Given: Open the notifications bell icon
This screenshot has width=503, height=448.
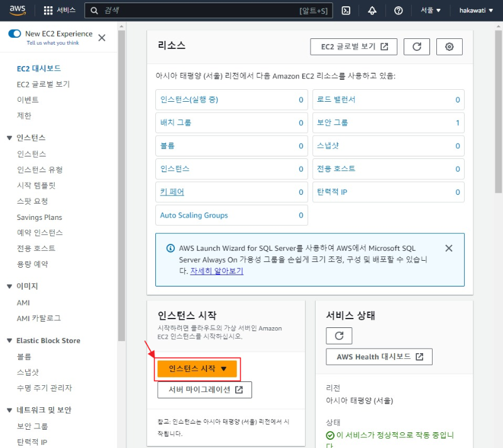Looking at the screenshot, I should click(x=373, y=9).
